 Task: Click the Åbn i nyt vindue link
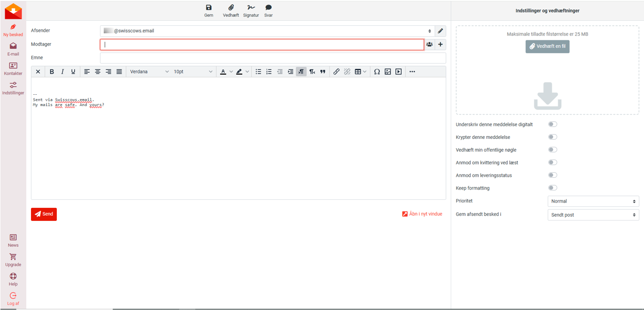422,214
